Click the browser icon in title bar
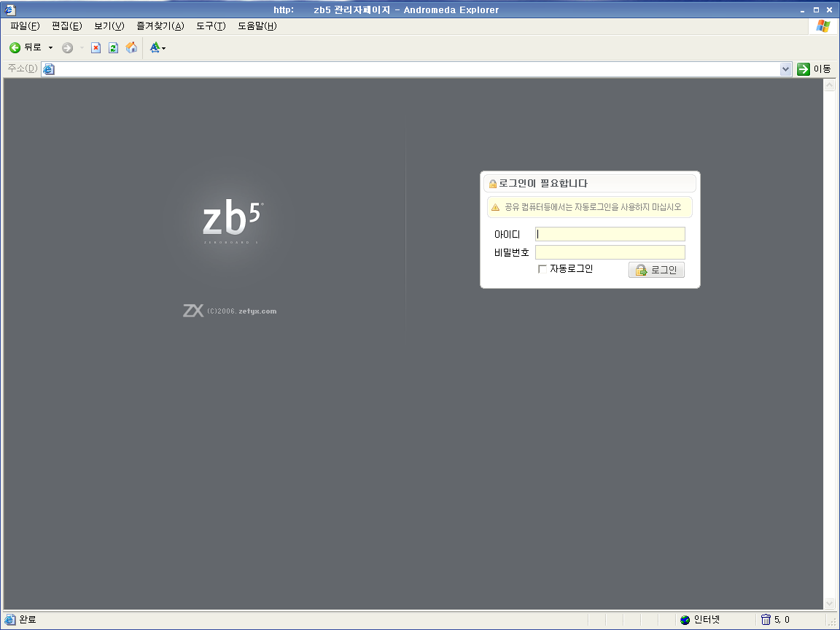The image size is (840, 630). [x=9, y=9]
